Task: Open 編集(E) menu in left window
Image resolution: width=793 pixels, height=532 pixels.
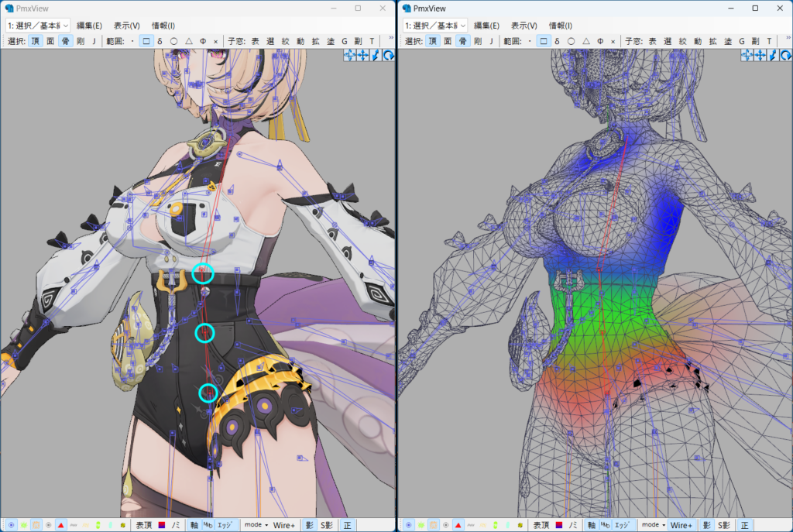Action: [89, 26]
